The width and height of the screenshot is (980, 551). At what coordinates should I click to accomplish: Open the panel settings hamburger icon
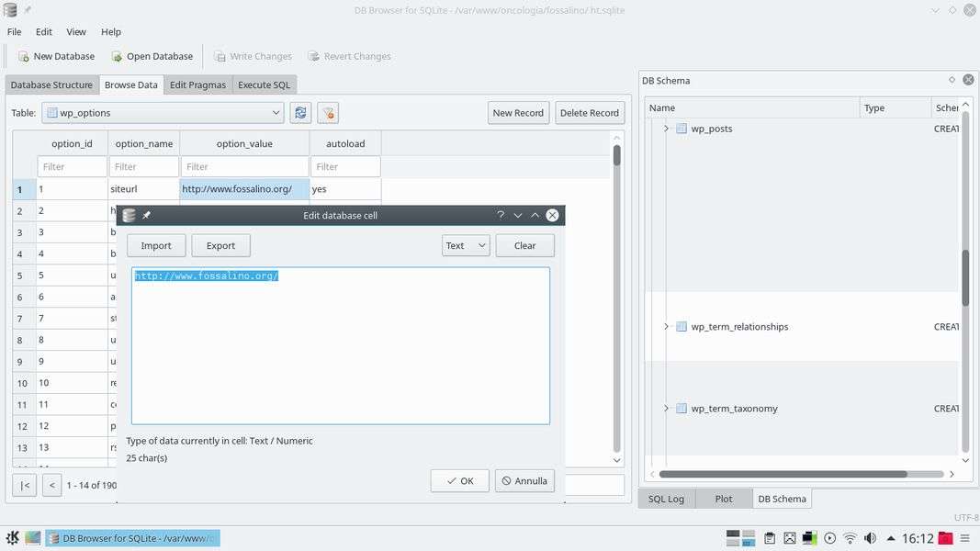click(x=965, y=538)
